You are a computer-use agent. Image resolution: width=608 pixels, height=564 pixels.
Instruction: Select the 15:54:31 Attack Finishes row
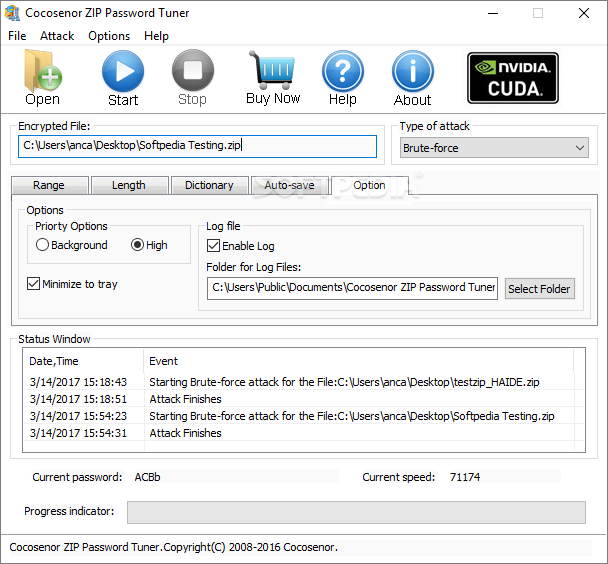304,433
